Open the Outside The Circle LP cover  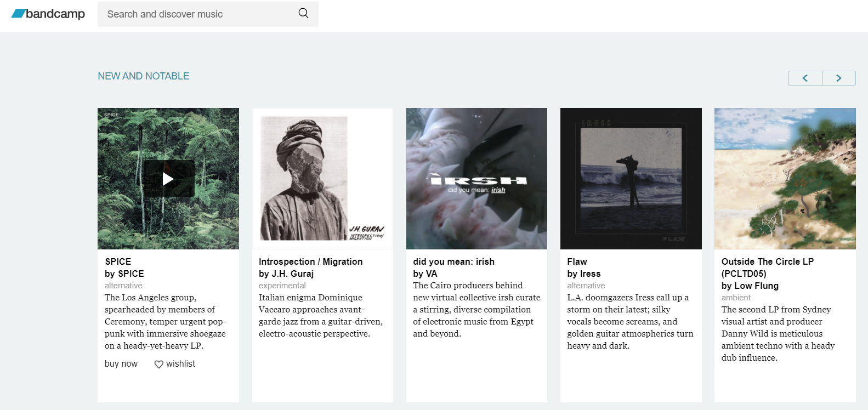pyautogui.click(x=785, y=179)
